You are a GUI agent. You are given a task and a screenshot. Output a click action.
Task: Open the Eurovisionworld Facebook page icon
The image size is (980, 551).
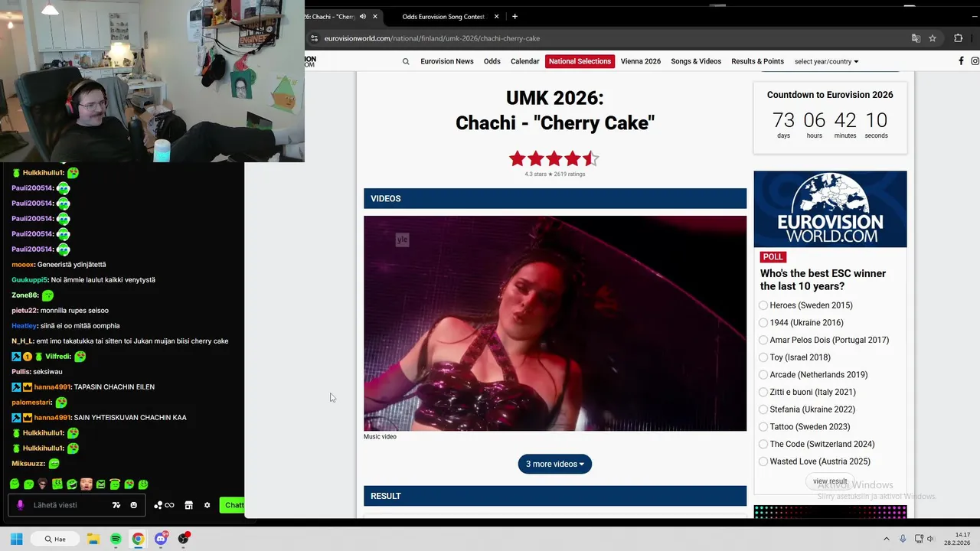click(961, 61)
